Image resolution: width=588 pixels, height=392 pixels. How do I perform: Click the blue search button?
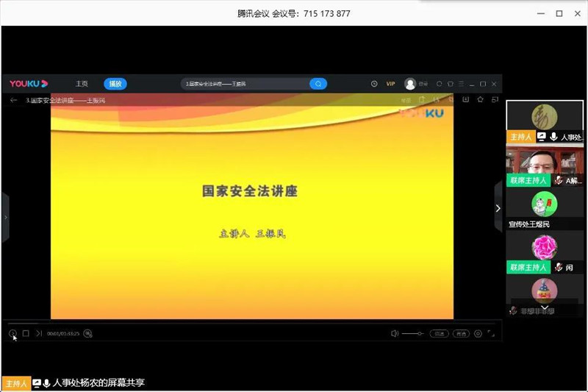[x=318, y=84]
